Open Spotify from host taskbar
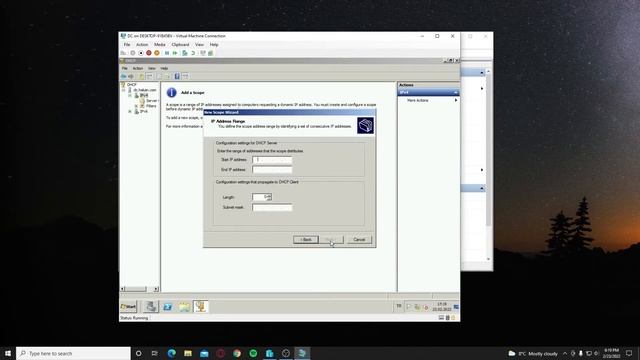The width and height of the screenshot is (640, 360). 253,353
